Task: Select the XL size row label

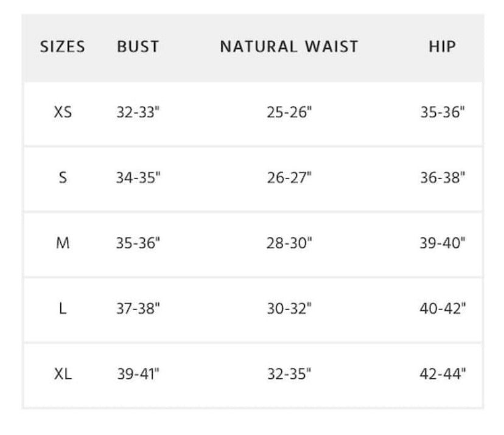Action: click(x=63, y=374)
